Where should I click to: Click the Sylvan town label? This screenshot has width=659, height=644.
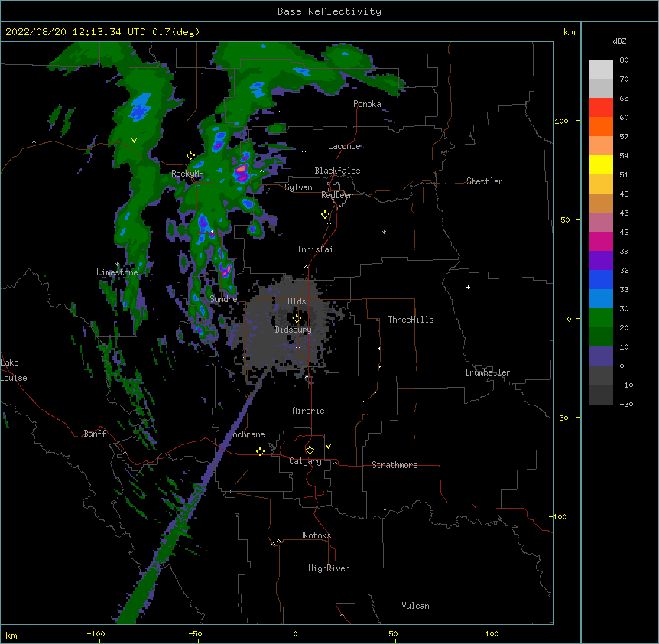[x=298, y=187]
